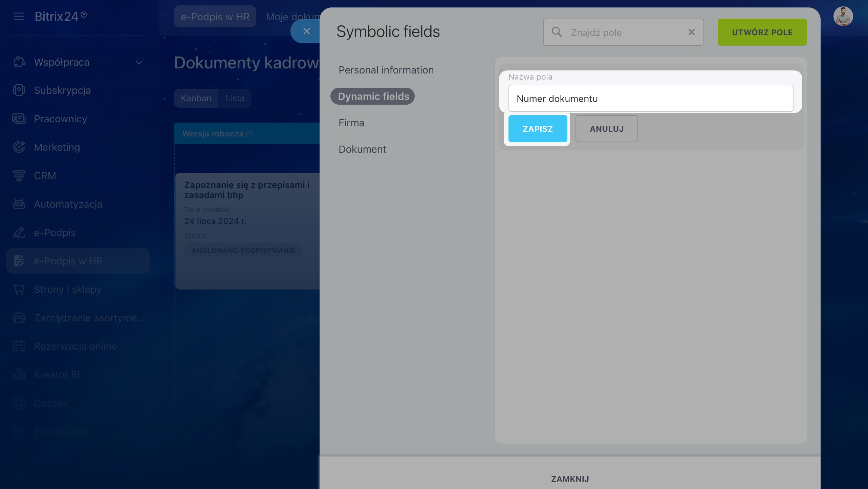Open the Firma field category

click(x=351, y=123)
